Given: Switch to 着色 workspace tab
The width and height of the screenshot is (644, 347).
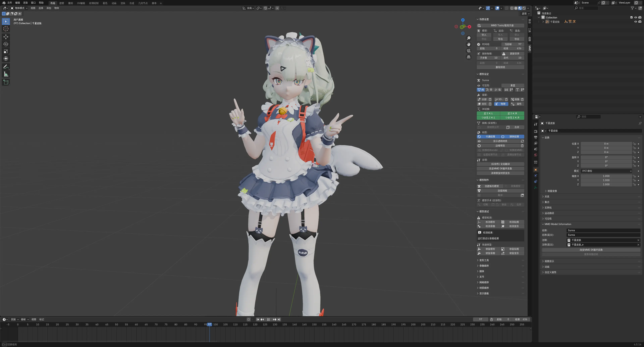Looking at the screenshot, I should click(x=105, y=3).
